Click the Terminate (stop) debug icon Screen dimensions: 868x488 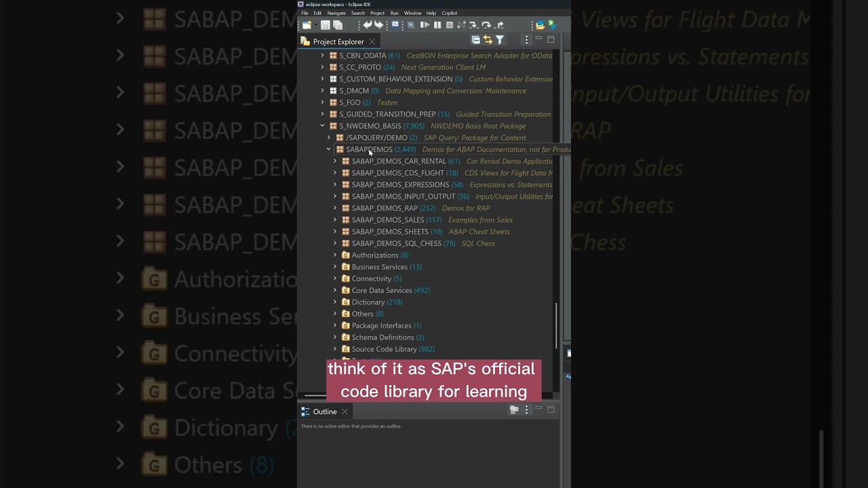[450, 25]
